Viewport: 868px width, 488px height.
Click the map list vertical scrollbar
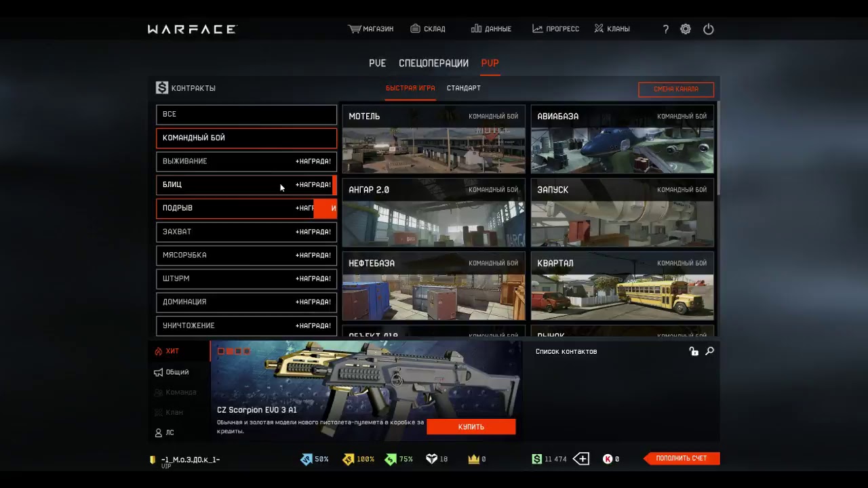[717, 149]
